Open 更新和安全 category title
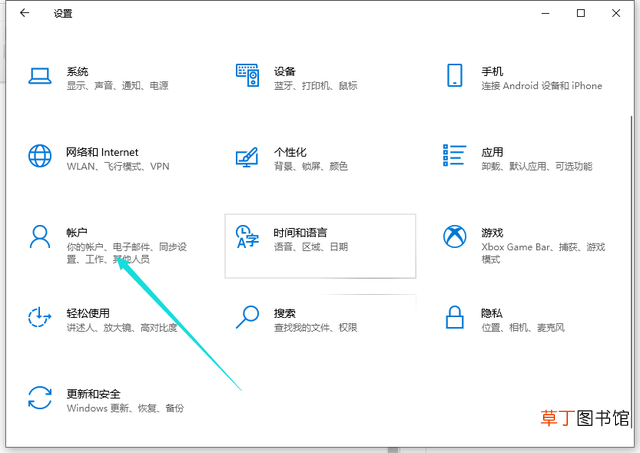 pos(93,394)
